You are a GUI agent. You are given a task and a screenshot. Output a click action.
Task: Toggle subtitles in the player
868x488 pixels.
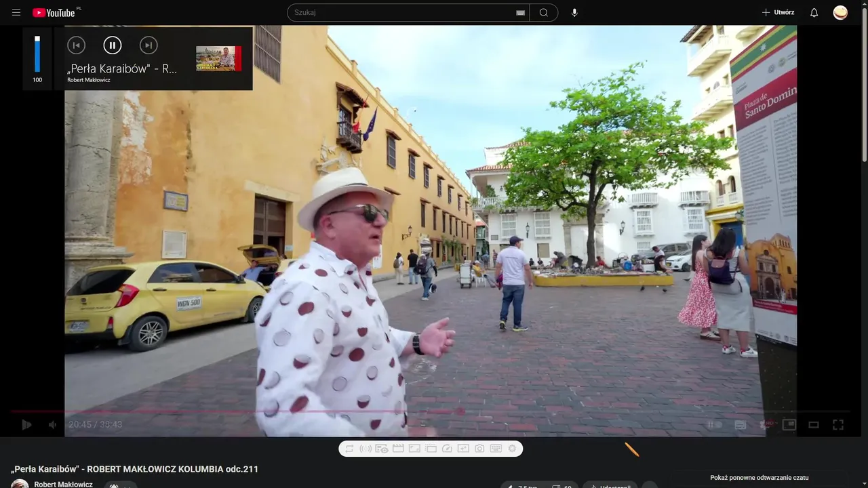point(741,425)
